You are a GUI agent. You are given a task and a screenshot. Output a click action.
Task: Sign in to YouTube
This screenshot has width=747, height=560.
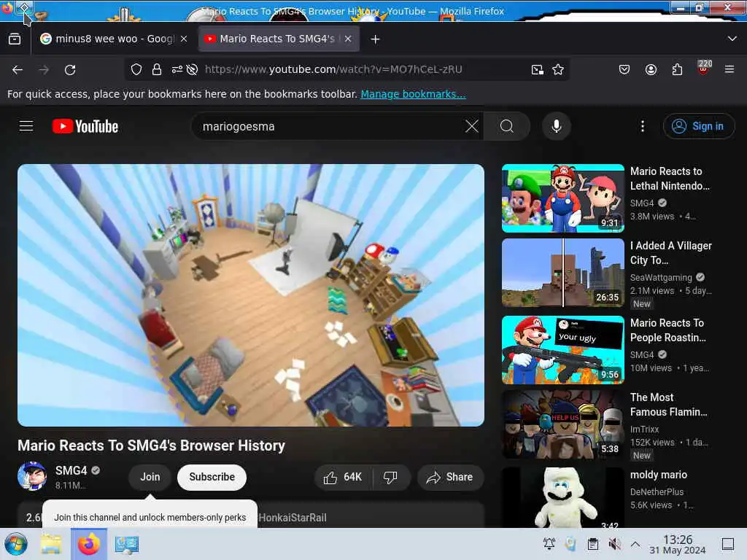(698, 126)
